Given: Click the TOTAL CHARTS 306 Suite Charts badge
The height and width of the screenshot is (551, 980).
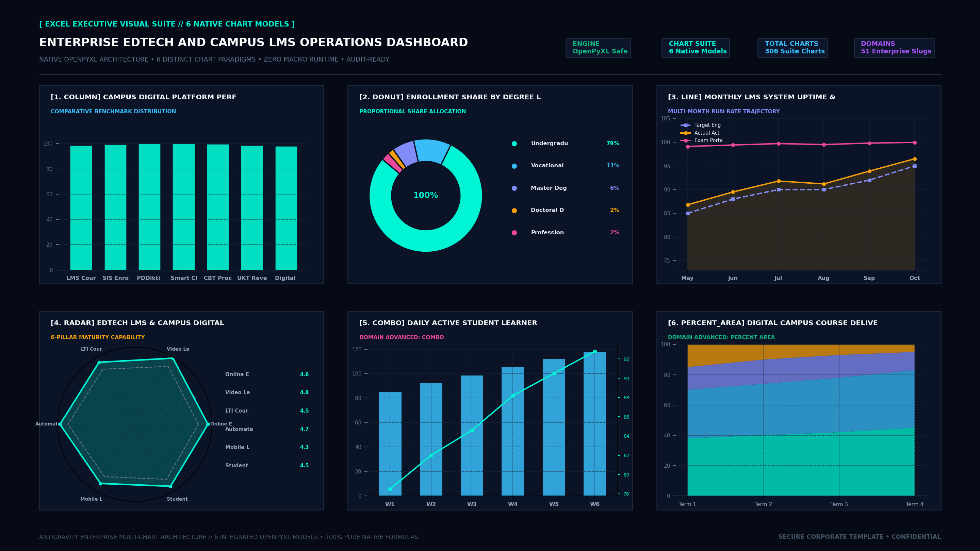Looking at the screenshot, I should pos(793,48).
